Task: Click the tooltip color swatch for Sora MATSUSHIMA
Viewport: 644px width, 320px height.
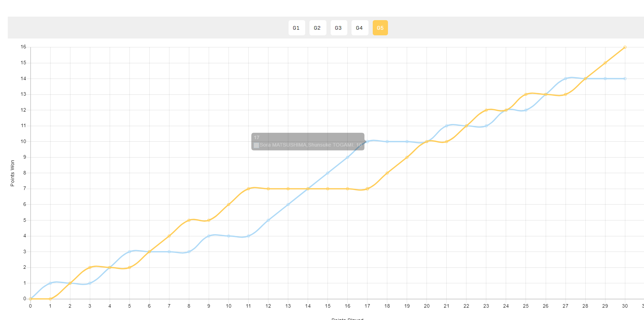Action: coord(256,145)
